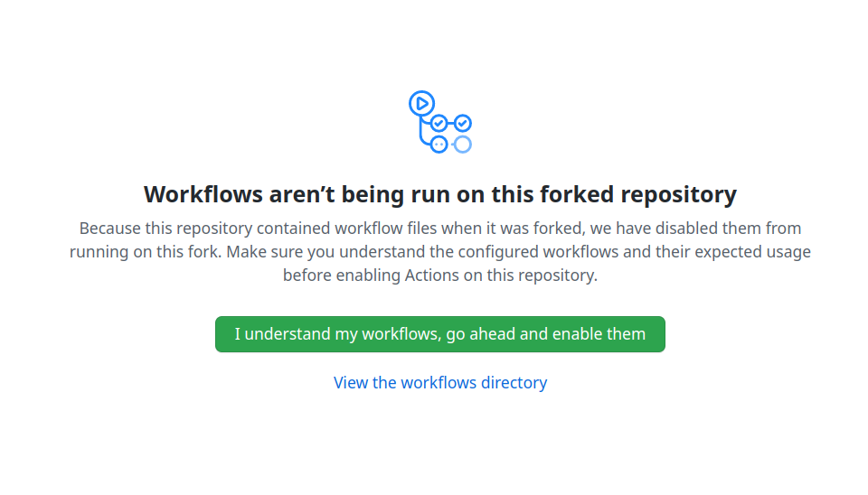Click the second checkmark node in the workflow icon
This screenshot has height=495, width=868.
tap(462, 123)
